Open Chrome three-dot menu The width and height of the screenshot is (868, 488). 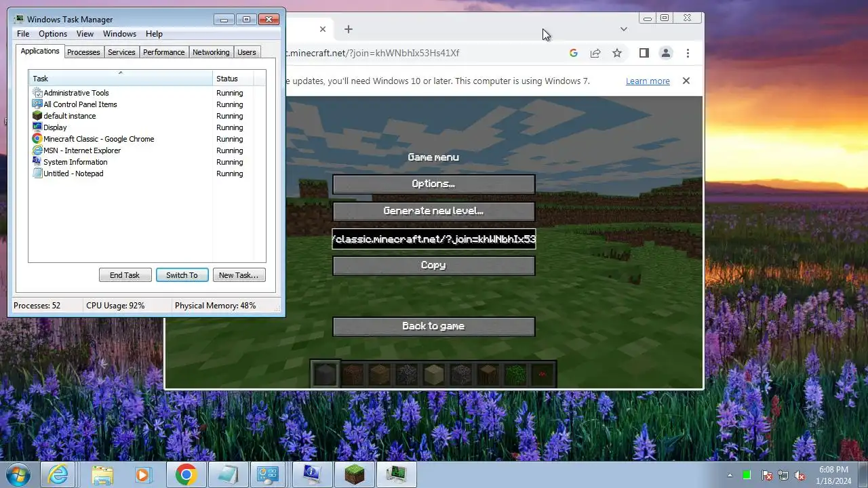pyautogui.click(x=688, y=53)
